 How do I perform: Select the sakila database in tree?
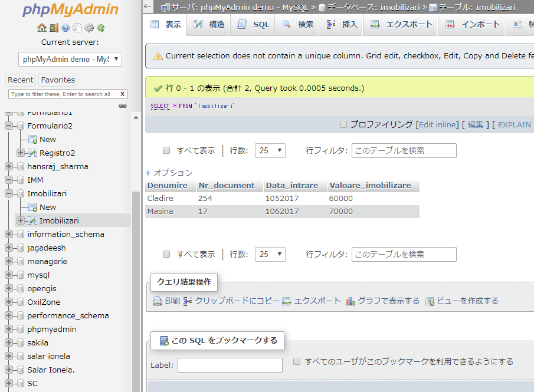[x=38, y=342]
